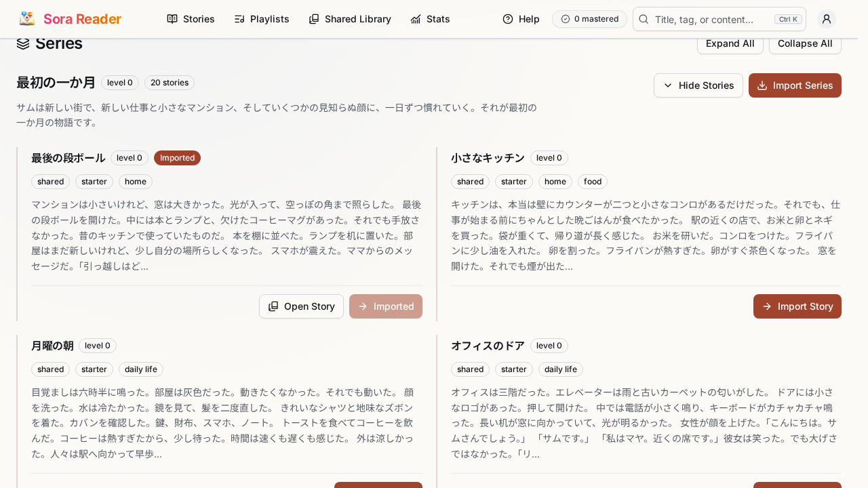Viewport: 868px width, 488px height.
Task: Click the Ctrl K shortcut hint
Action: [788, 19]
